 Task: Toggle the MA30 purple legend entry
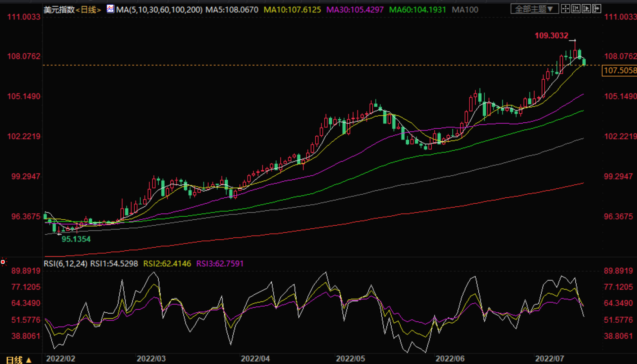(x=355, y=9)
